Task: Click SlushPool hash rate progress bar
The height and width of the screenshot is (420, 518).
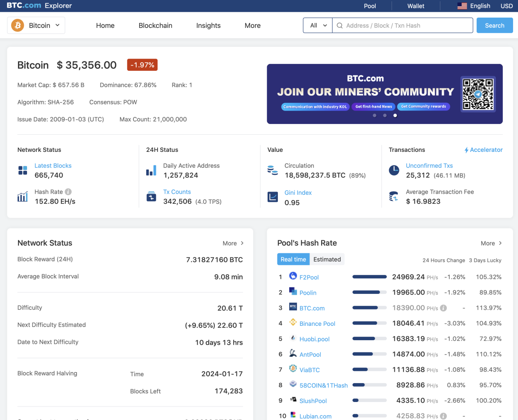Action: pos(369,400)
